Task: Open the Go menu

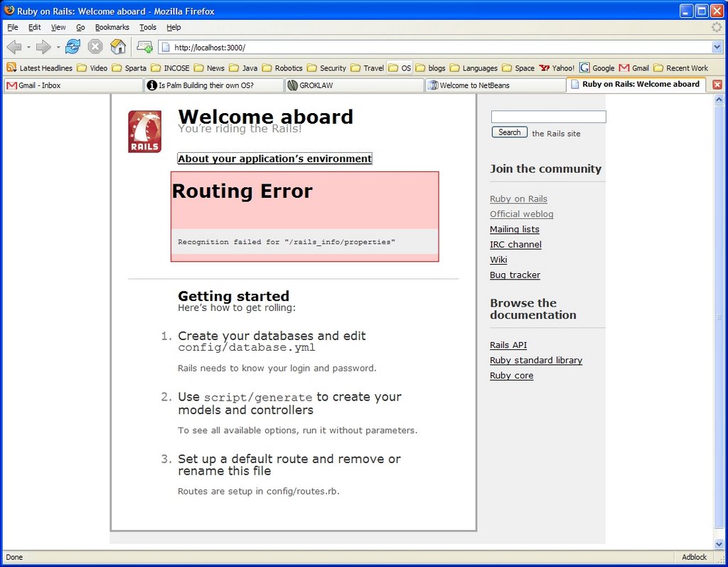Action: 80,27
